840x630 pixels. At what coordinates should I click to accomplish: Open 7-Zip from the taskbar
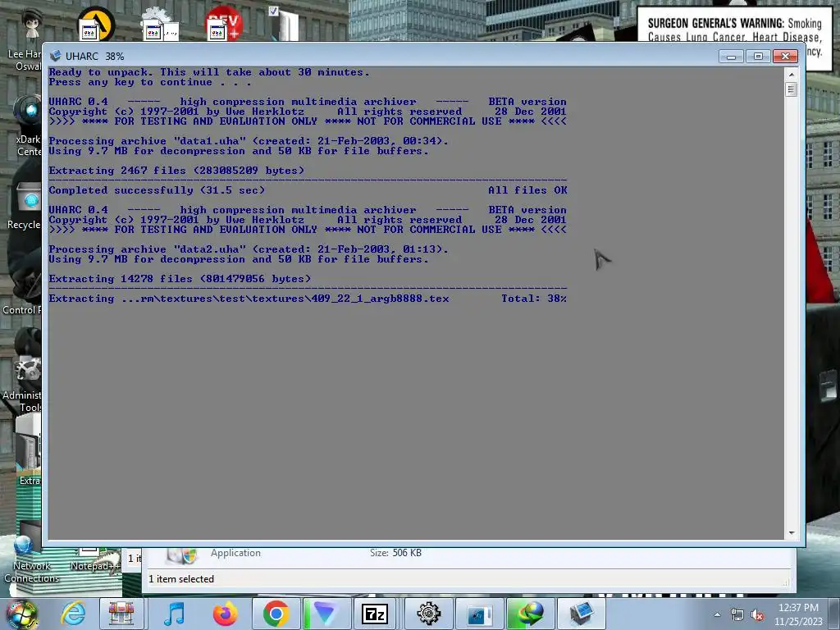[x=375, y=614]
